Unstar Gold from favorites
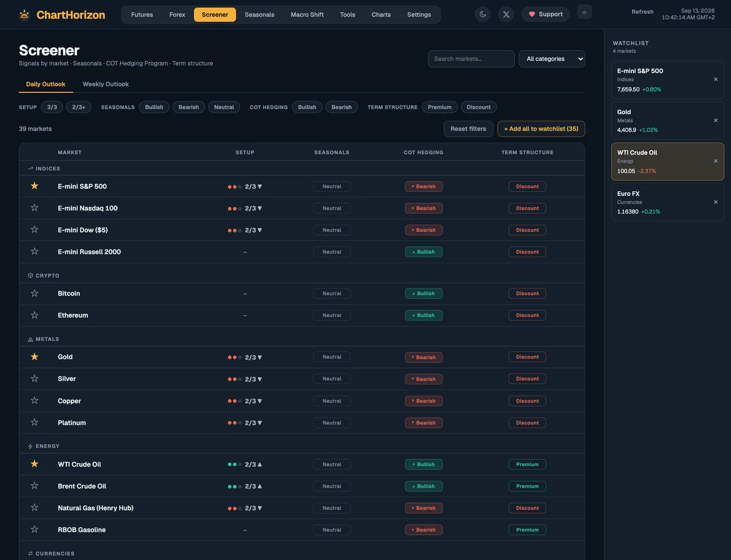Image resolution: width=731 pixels, height=560 pixels. pos(34,357)
